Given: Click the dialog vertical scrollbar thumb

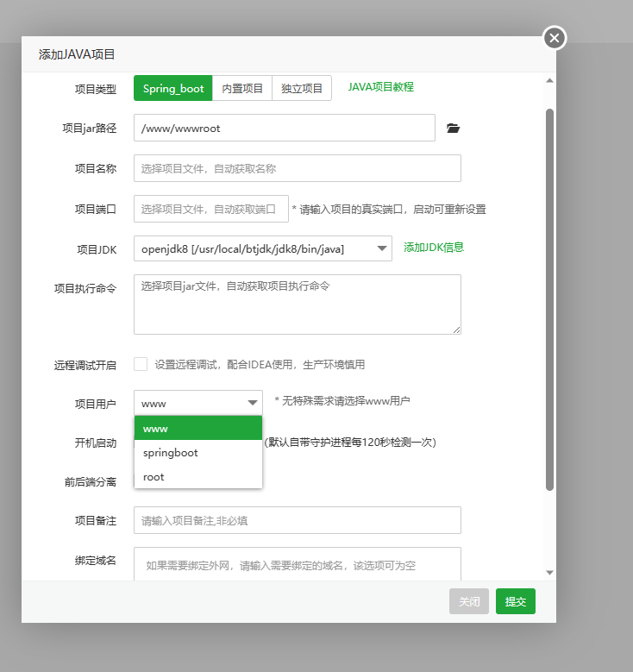Looking at the screenshot, I should 550,300.
